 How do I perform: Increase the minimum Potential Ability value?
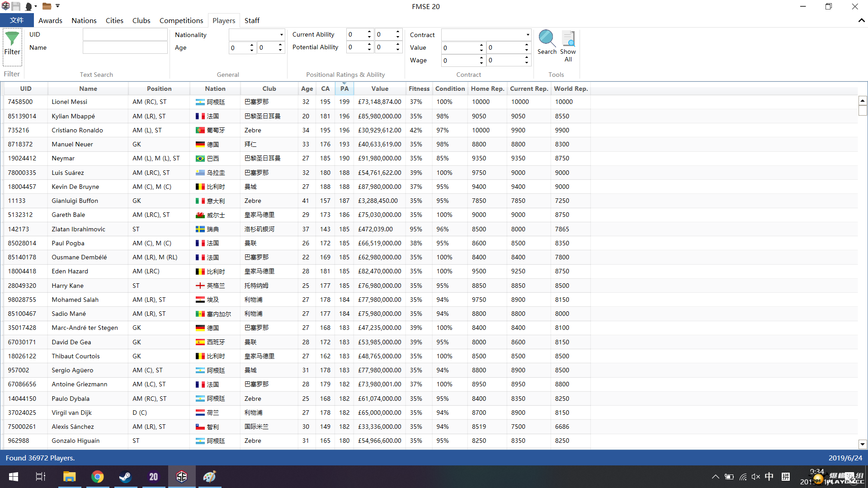[x=369, y=44]
